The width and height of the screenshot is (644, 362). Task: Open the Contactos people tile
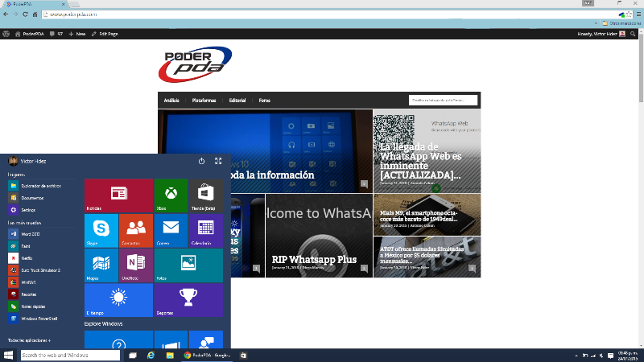pos(136,230)
